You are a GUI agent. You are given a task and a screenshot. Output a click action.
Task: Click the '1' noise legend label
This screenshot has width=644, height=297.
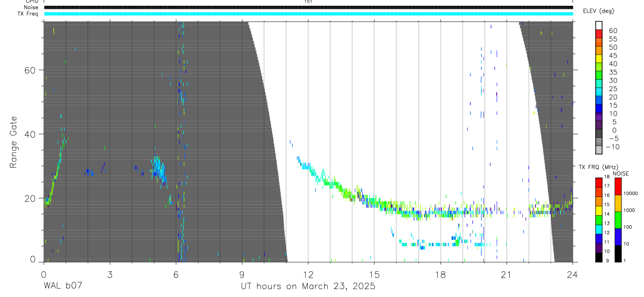coord(625,261)
